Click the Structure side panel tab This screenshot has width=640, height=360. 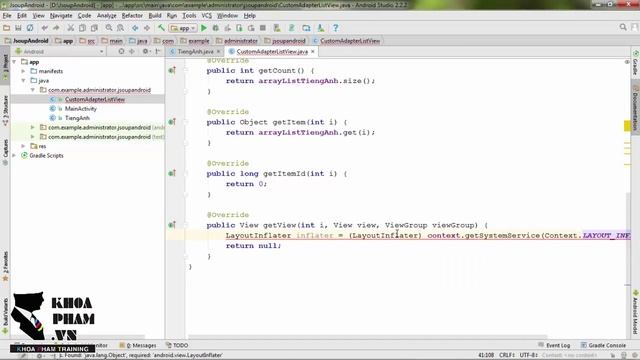(5, 111)
